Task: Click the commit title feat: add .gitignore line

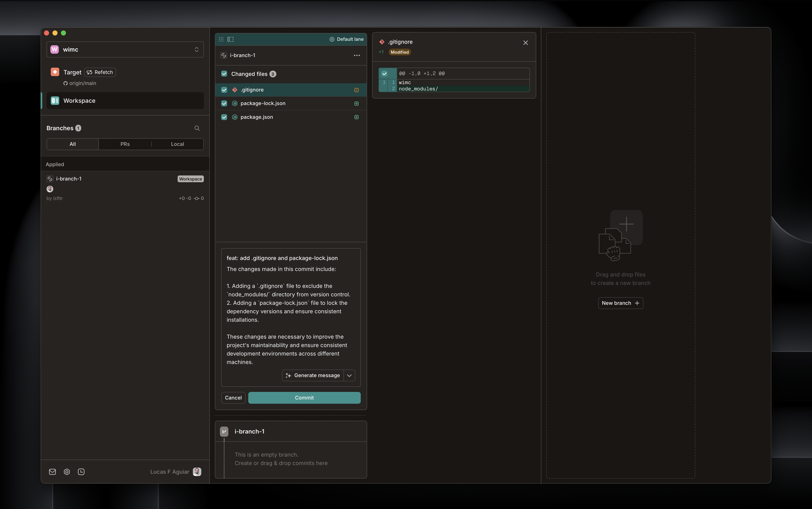Action: tap(282, 258)
